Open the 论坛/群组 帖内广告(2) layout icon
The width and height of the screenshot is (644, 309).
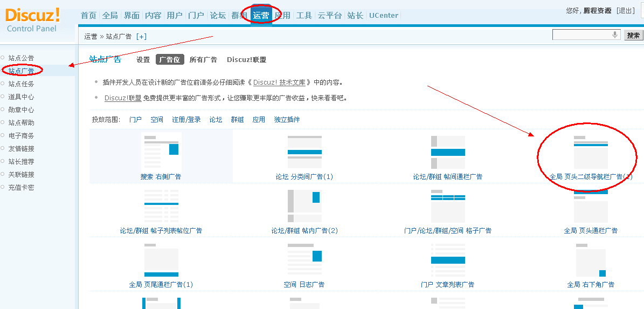point(304,207)
